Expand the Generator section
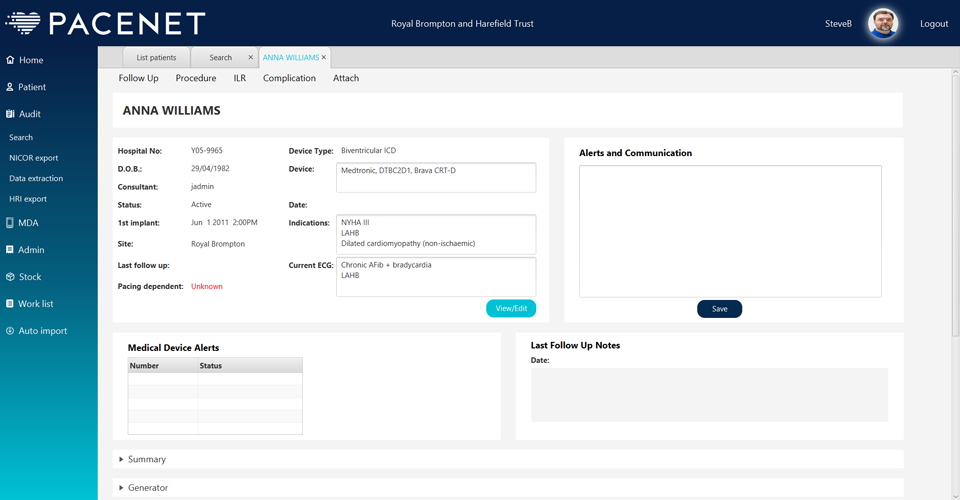 click(x=121, y=488)
